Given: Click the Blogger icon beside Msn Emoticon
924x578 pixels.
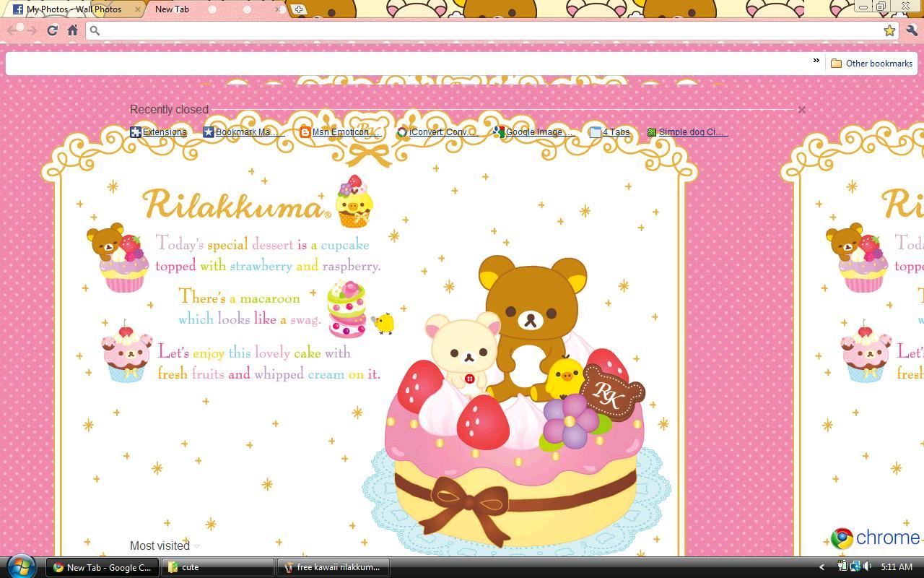Looking at the screenshot, I should click(305, 132).
